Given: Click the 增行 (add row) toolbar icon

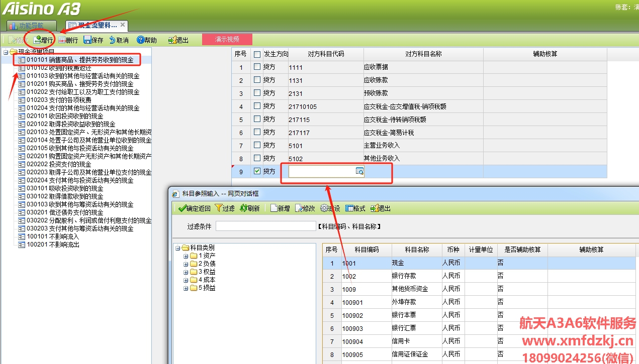Looking at the screenshot, I should [38, 40].
